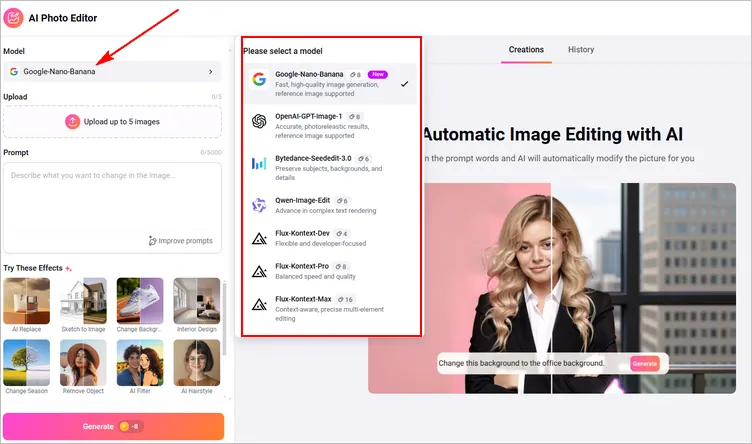Click the credit cost badge next to OpenAI-GPT-Image-1
Image resolution: width=752 pixels, height=444 pixels.
pyautogui.click(x=354, y=117)
